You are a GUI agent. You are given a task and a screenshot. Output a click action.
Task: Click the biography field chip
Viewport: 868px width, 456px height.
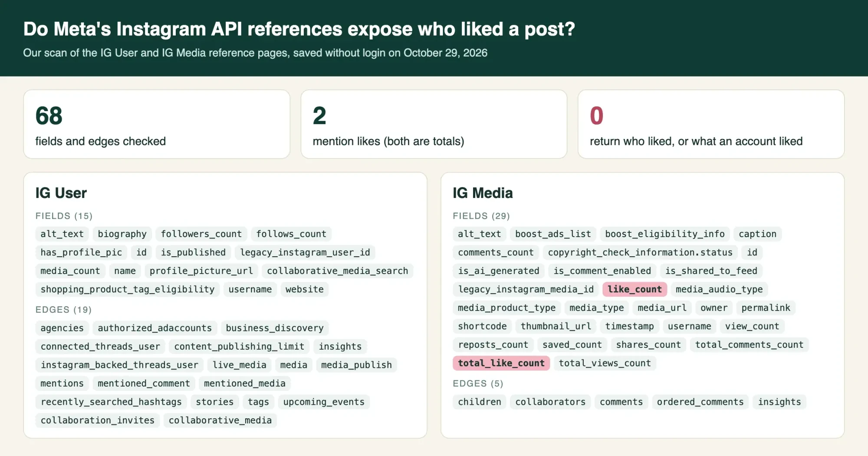(122, 234)
